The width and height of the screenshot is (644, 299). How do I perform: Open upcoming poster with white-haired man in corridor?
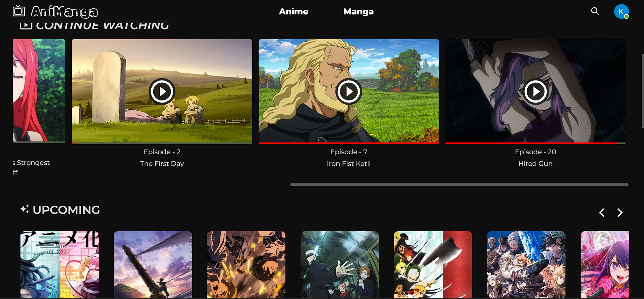click(x=340, y=264)
